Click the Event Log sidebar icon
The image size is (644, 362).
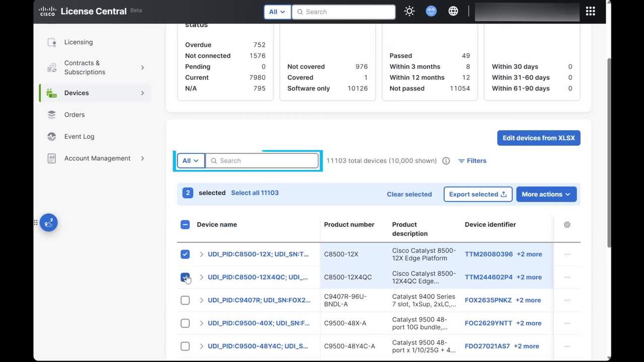pos(51,136)
